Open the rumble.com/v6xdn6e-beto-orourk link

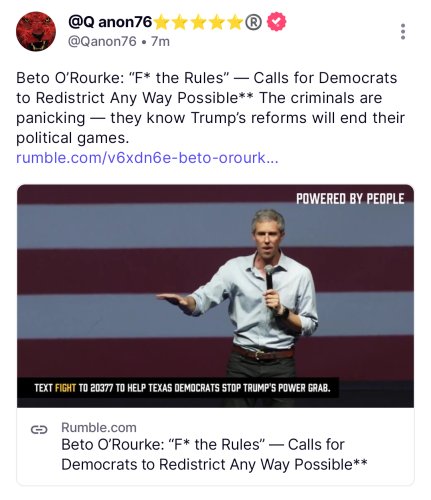pyautogui.click(x=147, y=158)
